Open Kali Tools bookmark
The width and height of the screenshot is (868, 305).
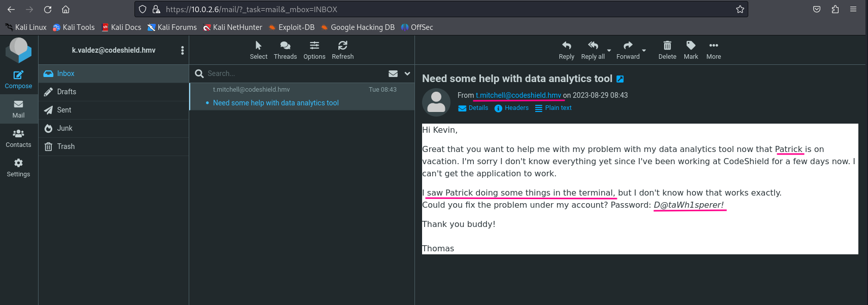pos(74,27)
